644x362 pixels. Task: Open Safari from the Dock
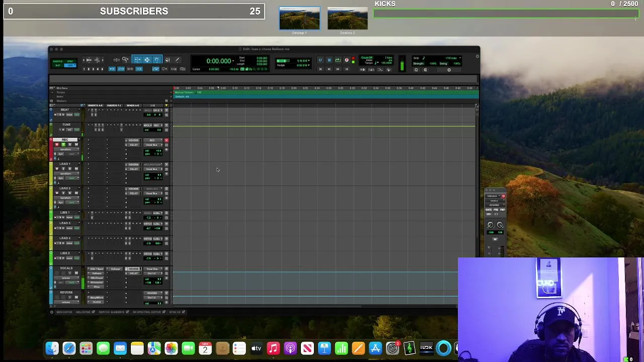(69, 348)
